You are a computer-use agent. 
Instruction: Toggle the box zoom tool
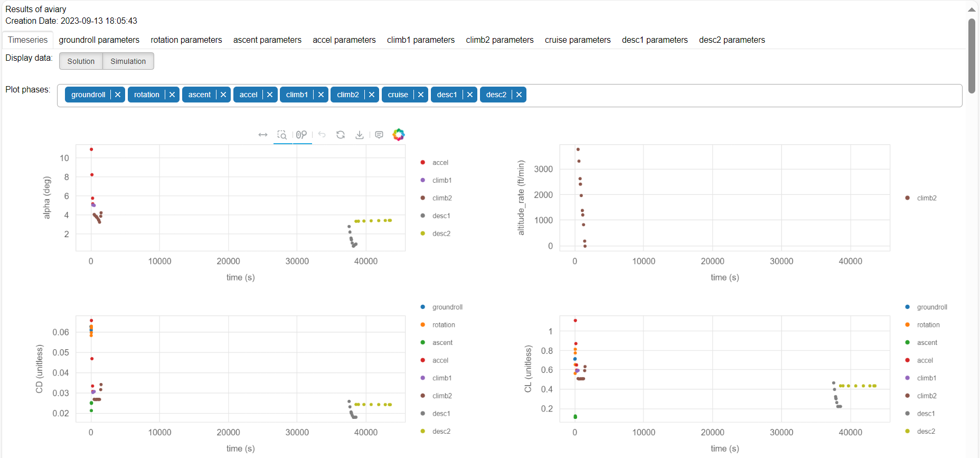pos(282,135)
